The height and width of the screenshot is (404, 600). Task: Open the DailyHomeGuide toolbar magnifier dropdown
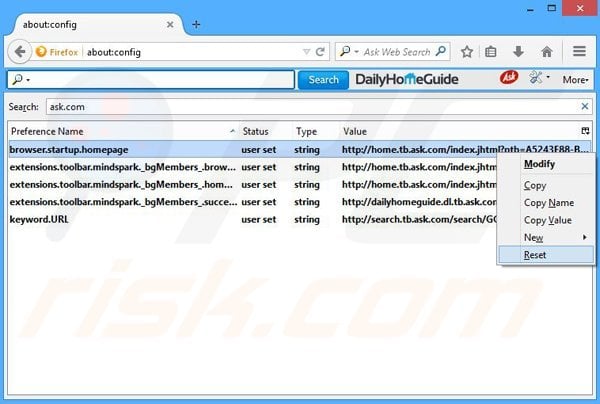21,80
